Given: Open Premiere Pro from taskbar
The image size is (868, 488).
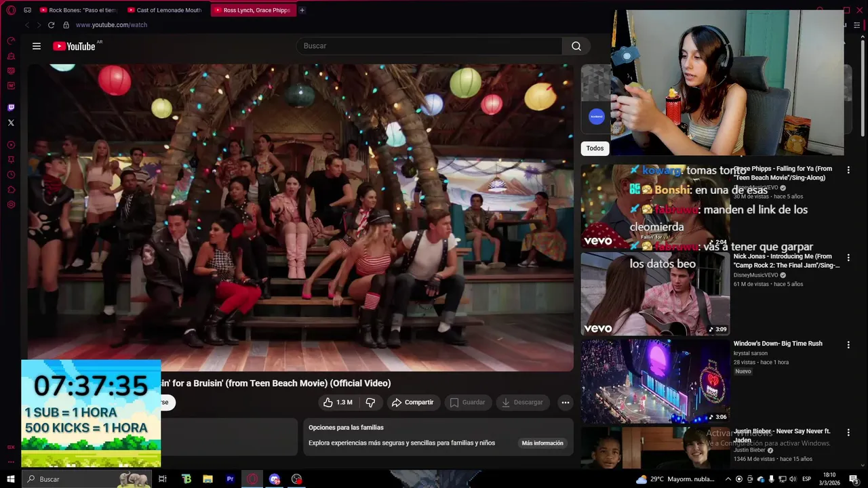Looking at the screenshot, I should 230,479.
